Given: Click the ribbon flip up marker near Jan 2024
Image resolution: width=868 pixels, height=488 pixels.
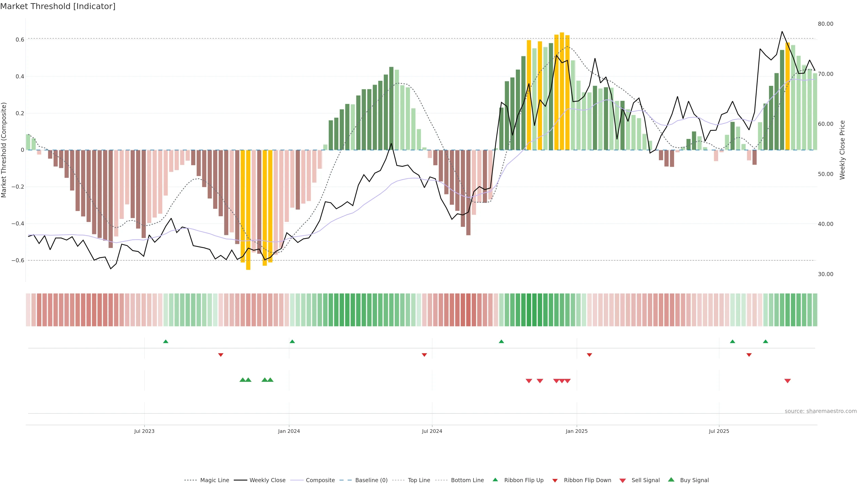Looking at the screenshot, I should (x=292, y=342).
